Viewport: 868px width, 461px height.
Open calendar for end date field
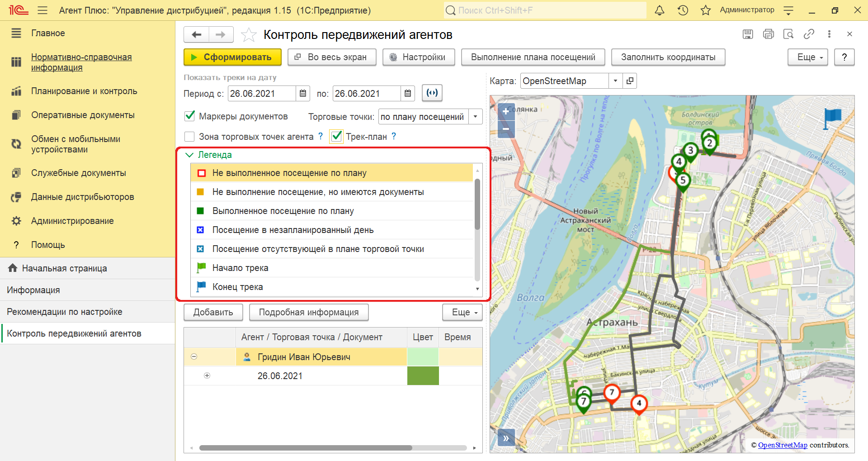pos(408,94)
